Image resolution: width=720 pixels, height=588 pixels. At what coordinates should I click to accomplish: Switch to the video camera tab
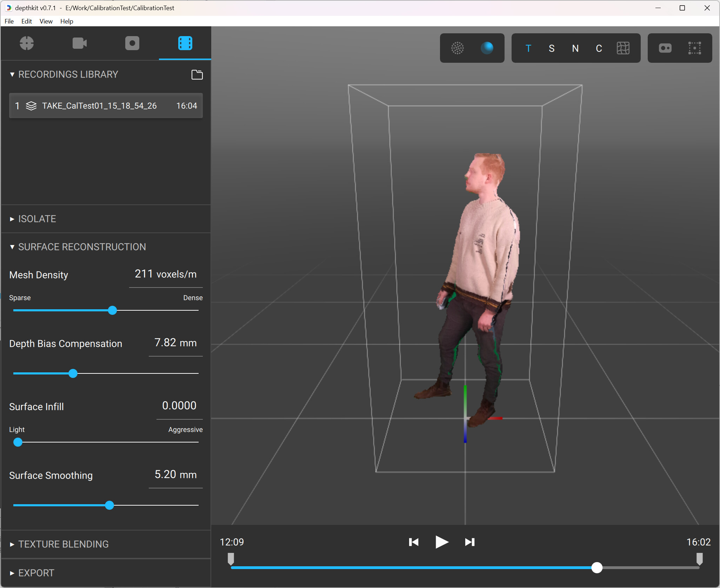(80, 43)
